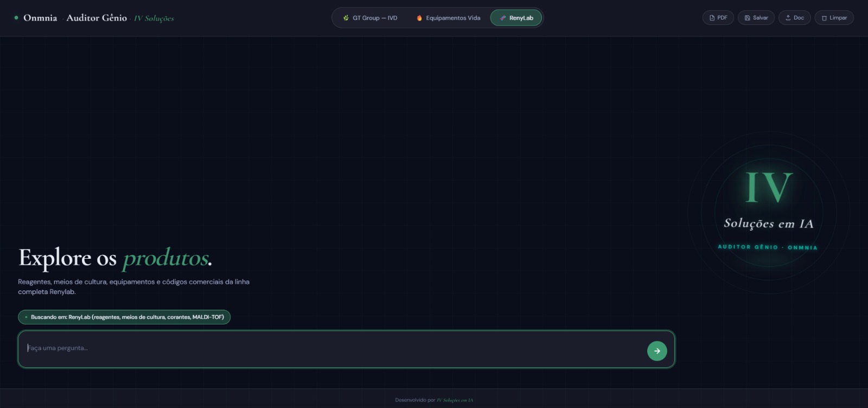Switch to the GT Group — IVD tab

coord(370,18)
